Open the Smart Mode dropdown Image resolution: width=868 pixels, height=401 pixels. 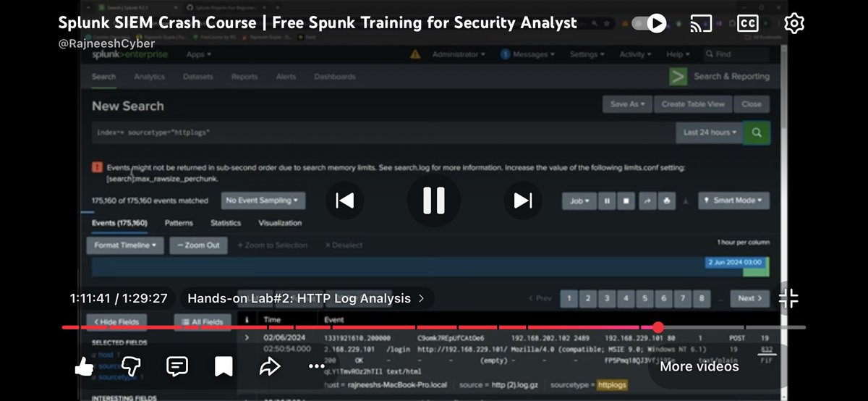(x=733, y=200)
